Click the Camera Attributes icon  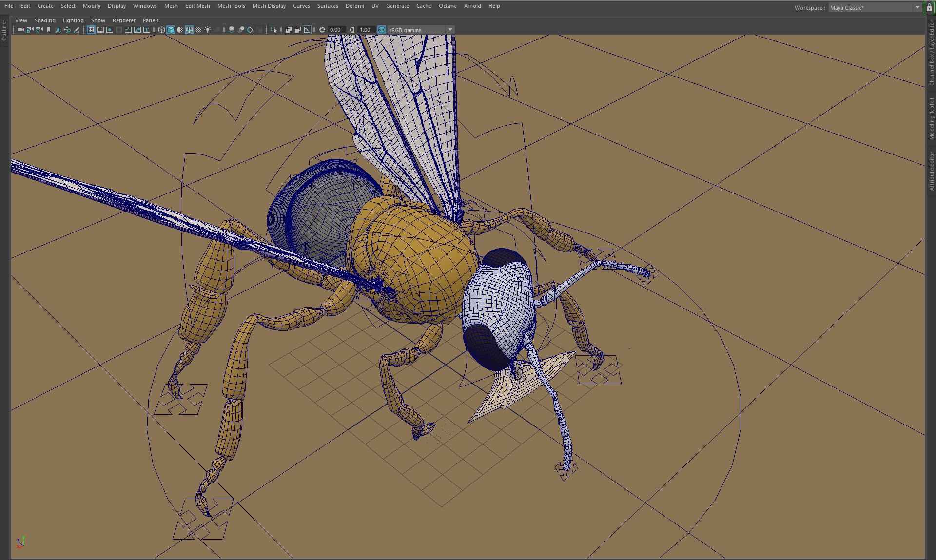[39, 30]
